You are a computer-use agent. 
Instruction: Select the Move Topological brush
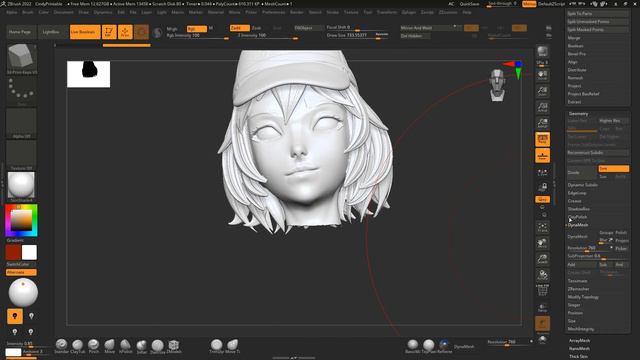pyautogui.click(x=232, y=345)
